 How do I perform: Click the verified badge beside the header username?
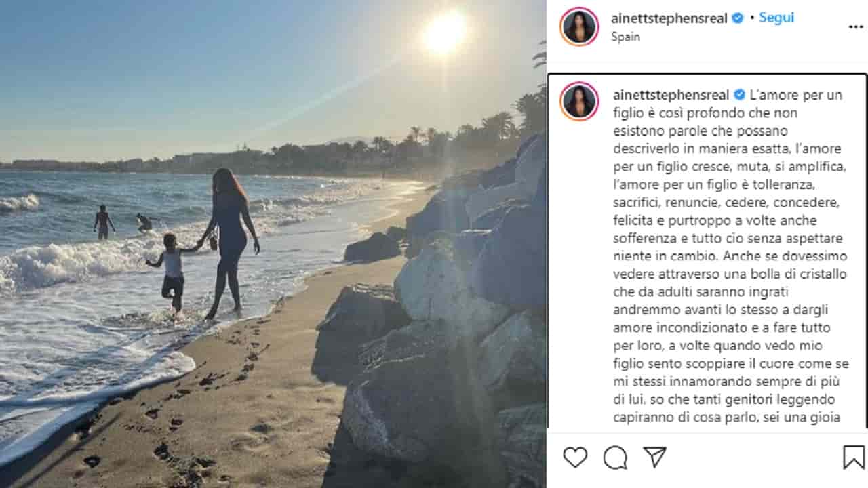(737, 18)
